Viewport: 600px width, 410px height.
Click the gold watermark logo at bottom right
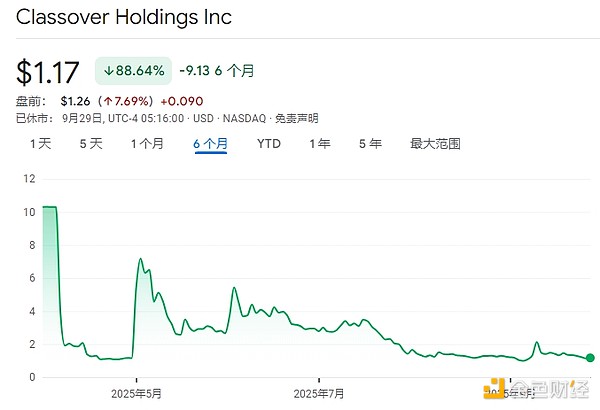[493, 386]
